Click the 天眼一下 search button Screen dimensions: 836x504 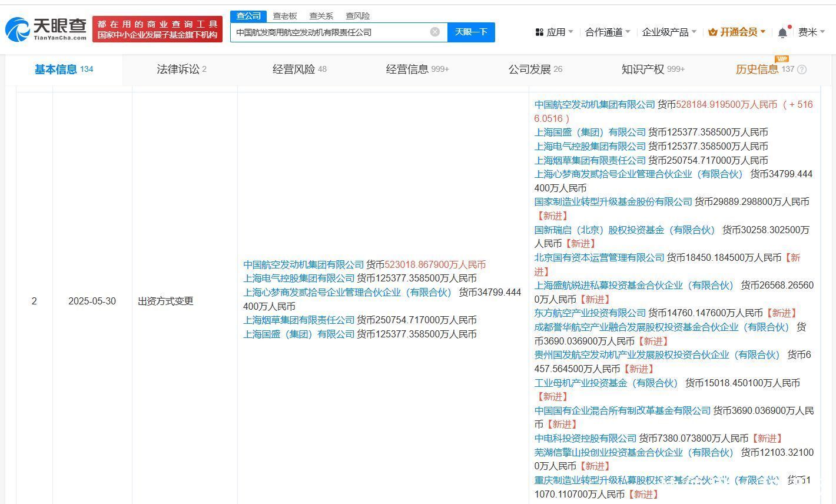(471, 32)
